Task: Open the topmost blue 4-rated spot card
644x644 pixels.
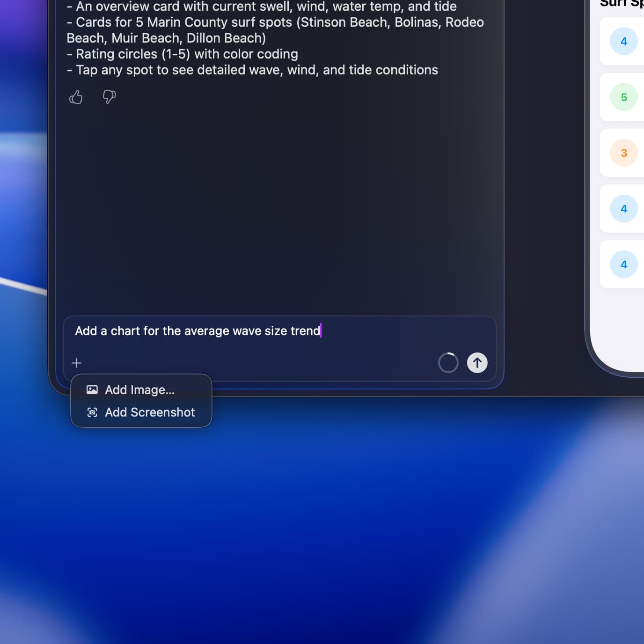Action: point(623,42)
